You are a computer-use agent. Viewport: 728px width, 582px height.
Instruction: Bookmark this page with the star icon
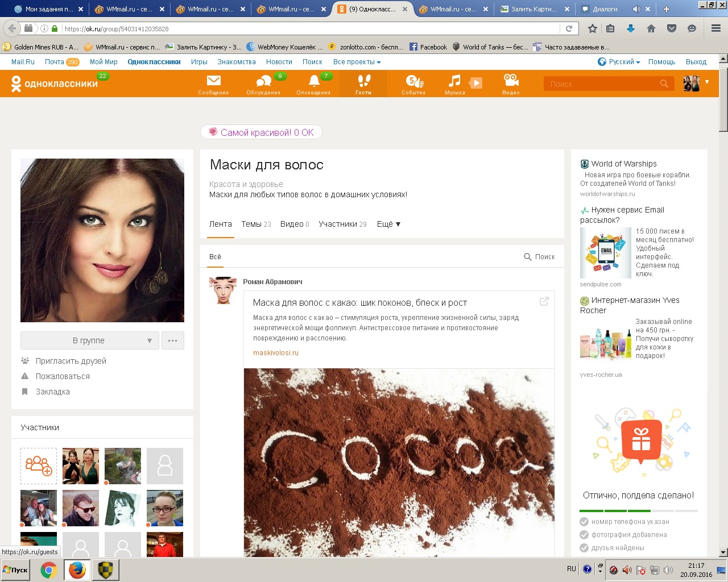[x=593, y=28]
